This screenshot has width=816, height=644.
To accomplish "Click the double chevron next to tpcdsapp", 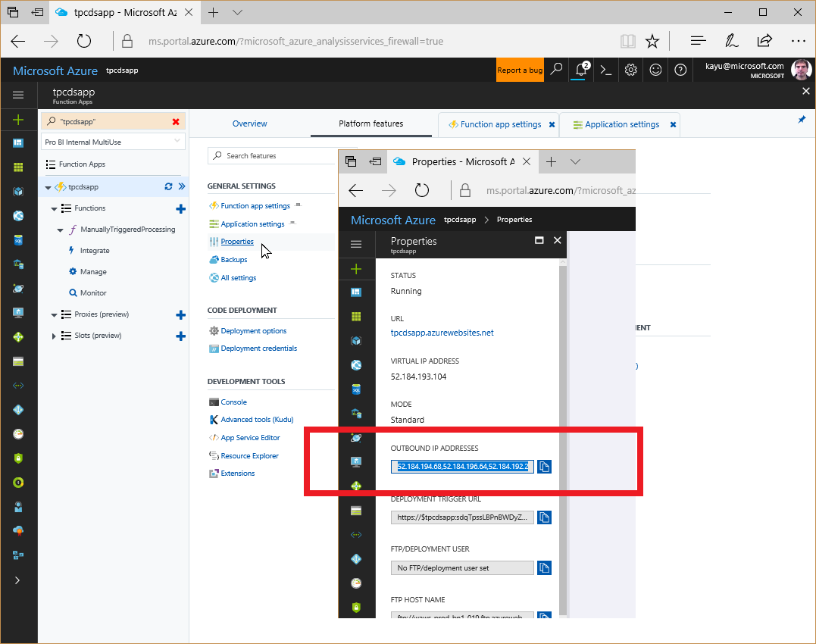I will coord(182,186).
